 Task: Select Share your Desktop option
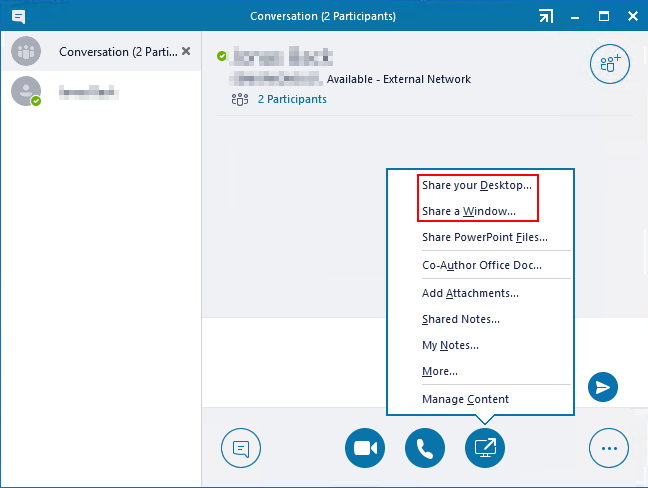click(477, 185)
